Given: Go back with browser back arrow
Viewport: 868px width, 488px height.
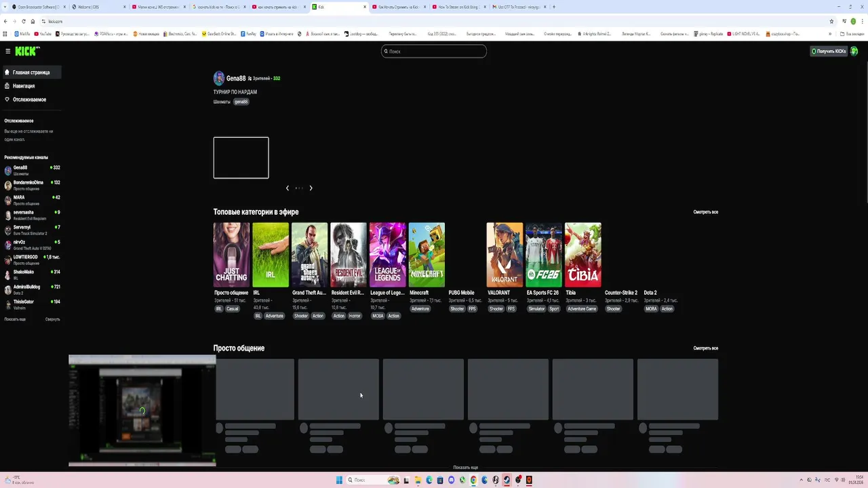Looking at the screenshot, I should [5, 21].
